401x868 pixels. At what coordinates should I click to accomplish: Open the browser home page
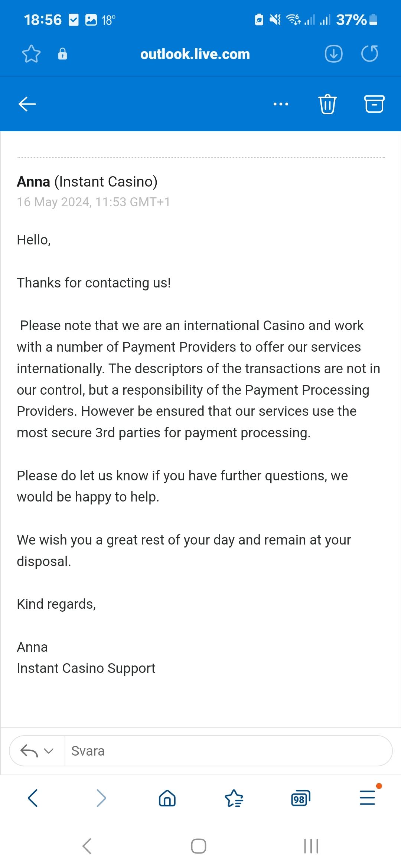point(167,798)
